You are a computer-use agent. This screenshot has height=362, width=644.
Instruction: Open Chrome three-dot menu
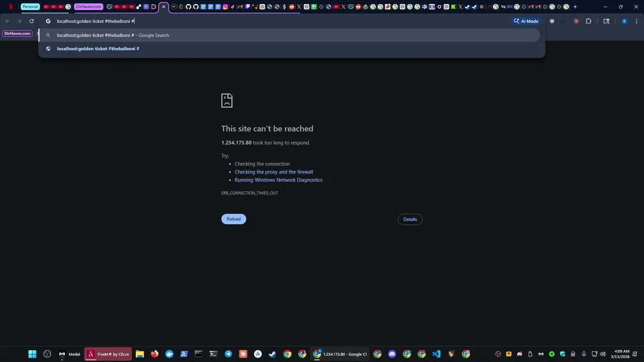(636, 21)
